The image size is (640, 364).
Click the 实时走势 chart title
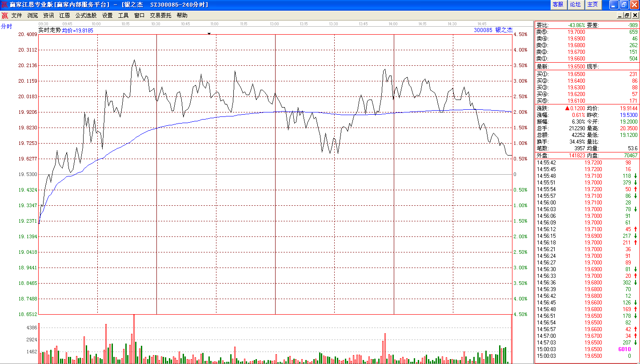click(50, 30)
